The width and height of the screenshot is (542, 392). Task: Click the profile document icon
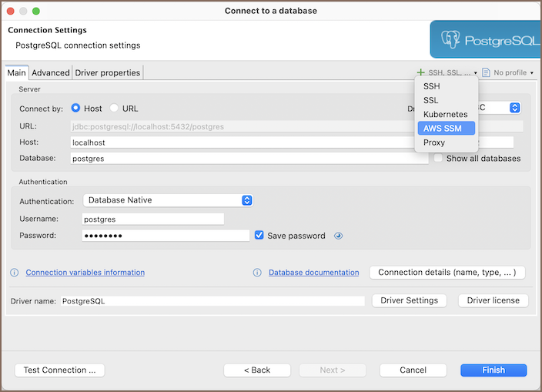(x=487, y=72)
